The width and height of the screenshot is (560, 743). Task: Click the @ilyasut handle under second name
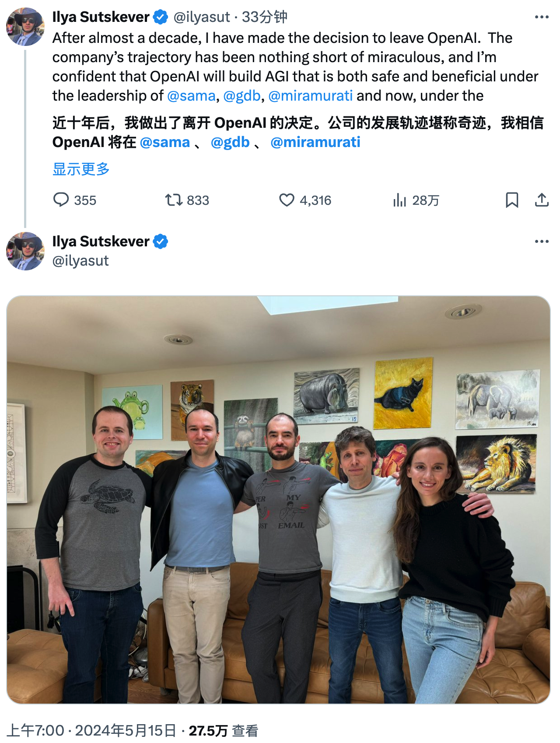click(x=80, y=261)
